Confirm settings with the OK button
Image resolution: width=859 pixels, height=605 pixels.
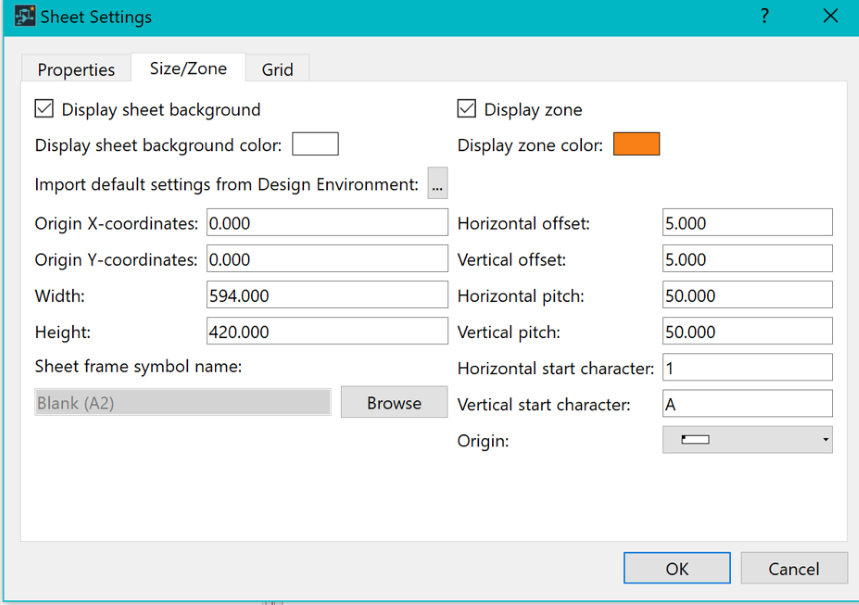(x=677, y=568)
